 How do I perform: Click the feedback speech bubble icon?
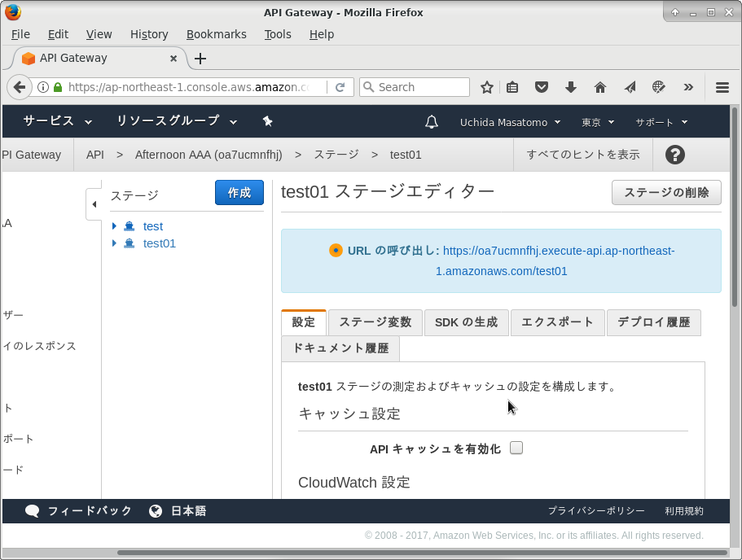(33, 511)
